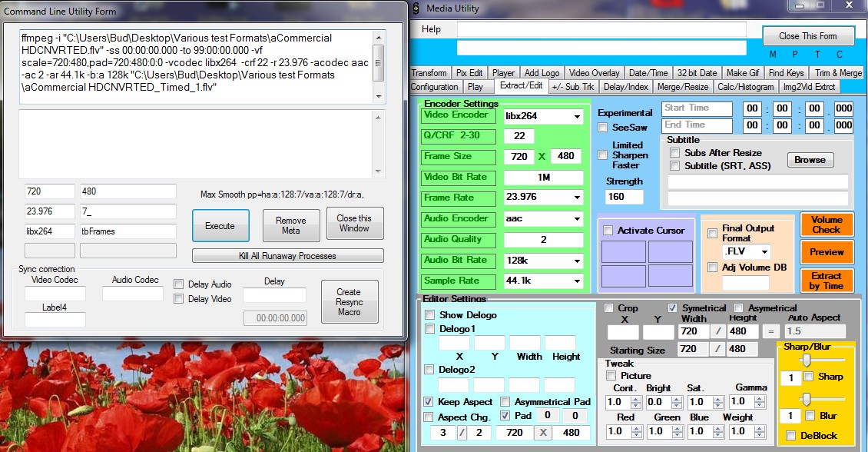Expand the Frame Rate 23.976 dropdown
The image size is (868, 452).
(x=577, y=198)
